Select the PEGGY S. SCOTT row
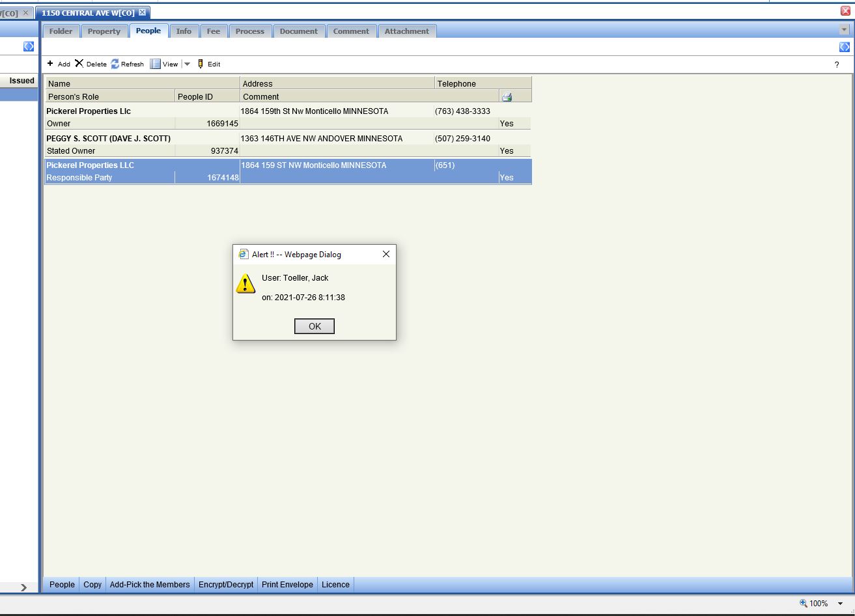 pyautogui.click(x=108, y=139)
